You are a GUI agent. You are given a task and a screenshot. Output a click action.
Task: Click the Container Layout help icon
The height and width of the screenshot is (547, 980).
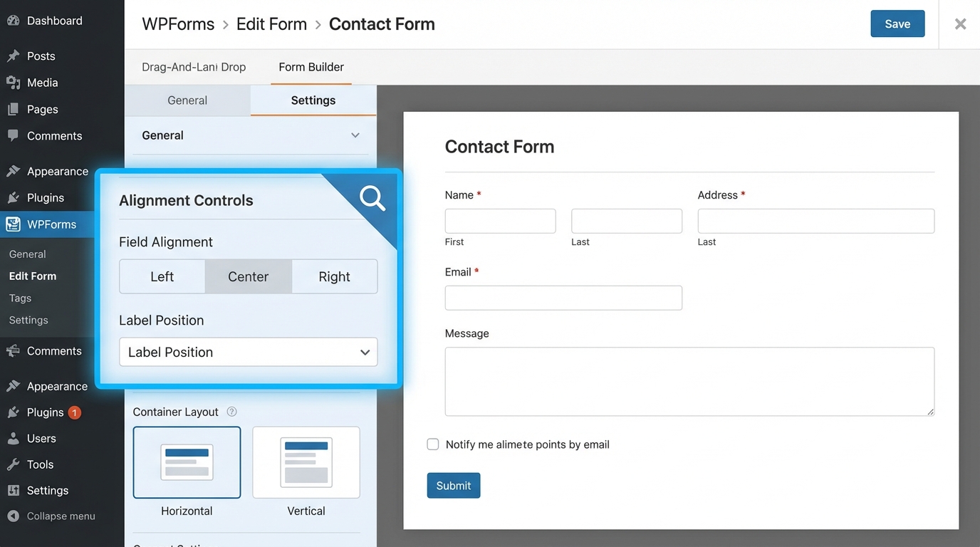click(x=231, y=411)
